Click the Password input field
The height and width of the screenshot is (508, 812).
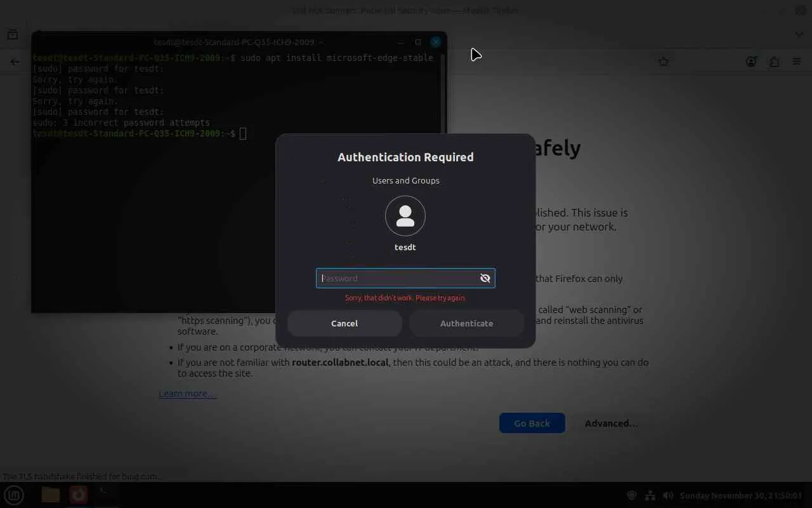point(405,278)
